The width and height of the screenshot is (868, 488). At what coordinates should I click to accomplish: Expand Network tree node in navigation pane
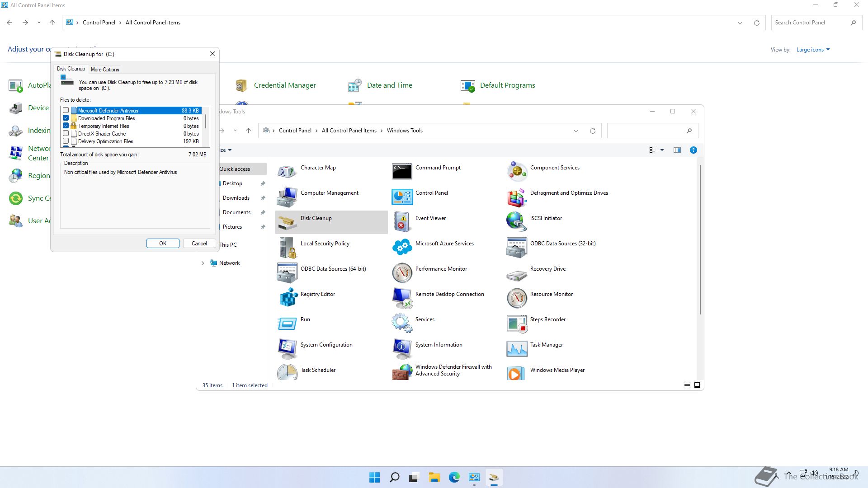tap(203, 263)
